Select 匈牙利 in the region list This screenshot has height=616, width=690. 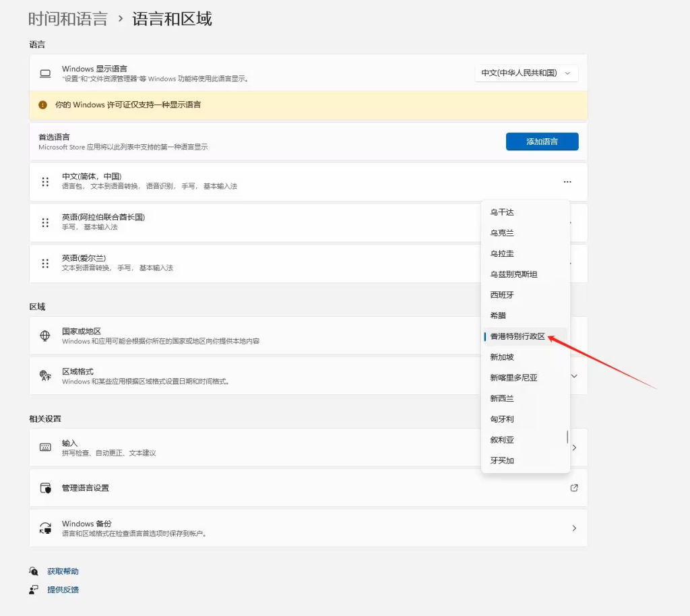click(x=526, y=419)
